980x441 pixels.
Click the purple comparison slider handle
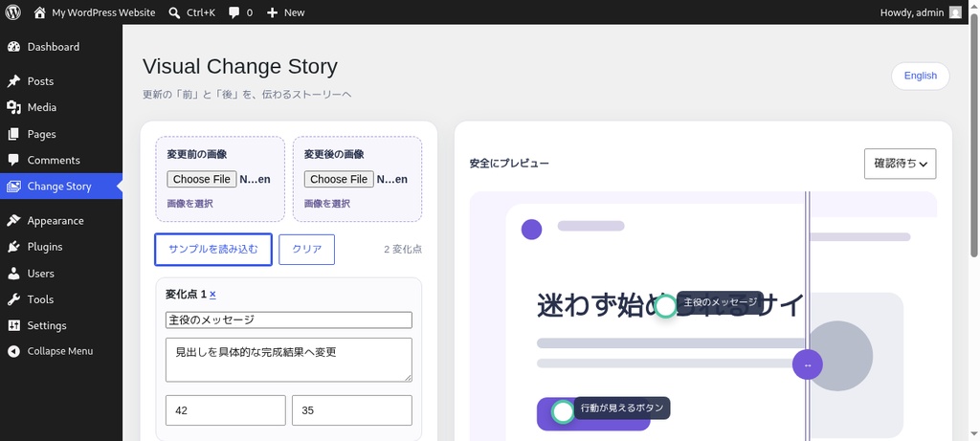click(x=808, y=364)
